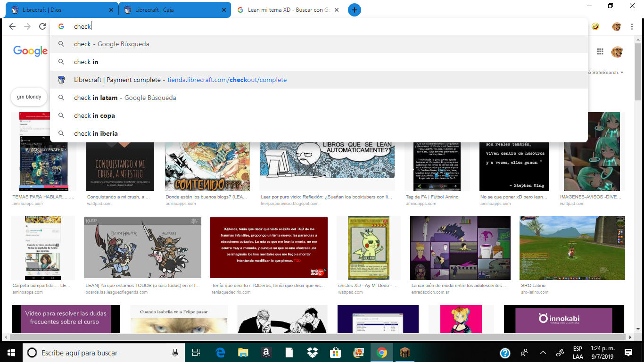Go to Google home via logo
Screen dimensions: 644x362
coord(30,51)
